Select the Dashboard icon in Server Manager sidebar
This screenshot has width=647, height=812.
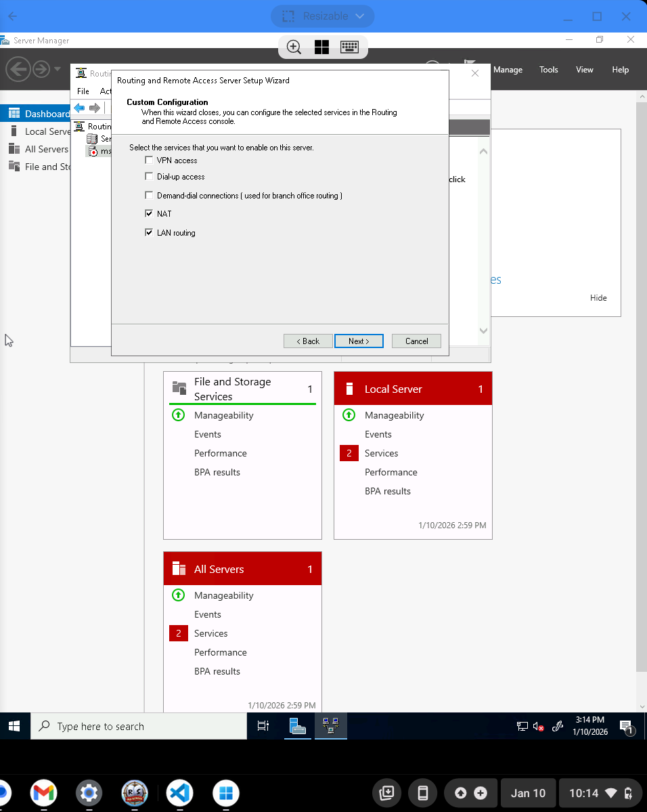tap(14, 112)
